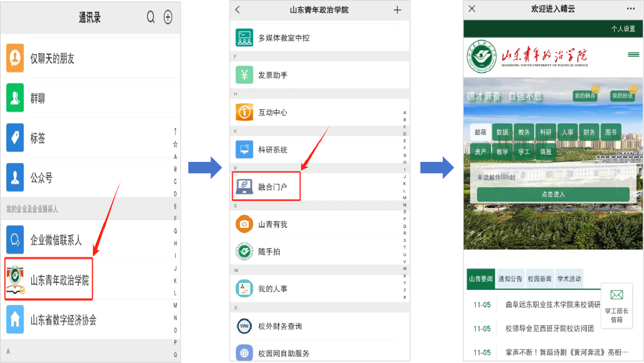The height and width of the screenshot is (363, 644).
Task: Open the three-dot more menu
Action: (x=631, y=9)
